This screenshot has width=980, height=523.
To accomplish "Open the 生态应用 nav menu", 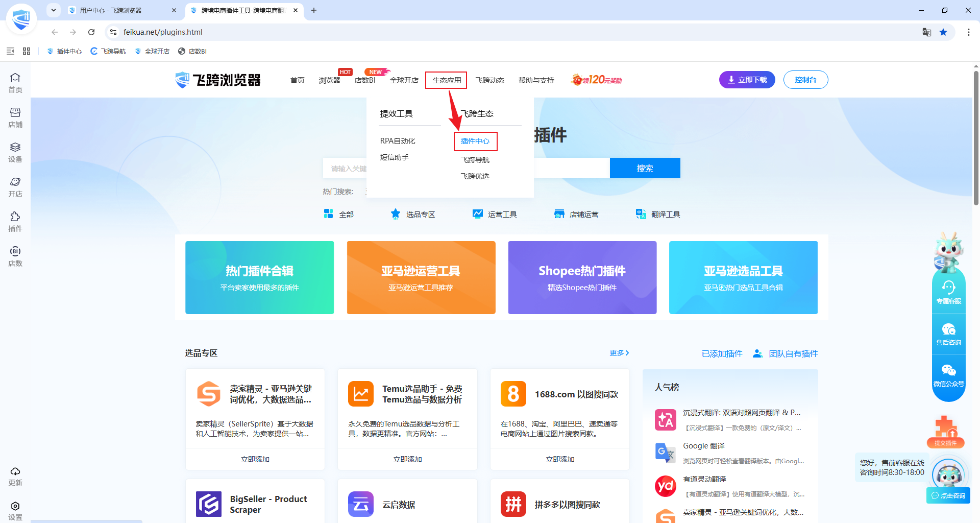I will click(447, 80).
